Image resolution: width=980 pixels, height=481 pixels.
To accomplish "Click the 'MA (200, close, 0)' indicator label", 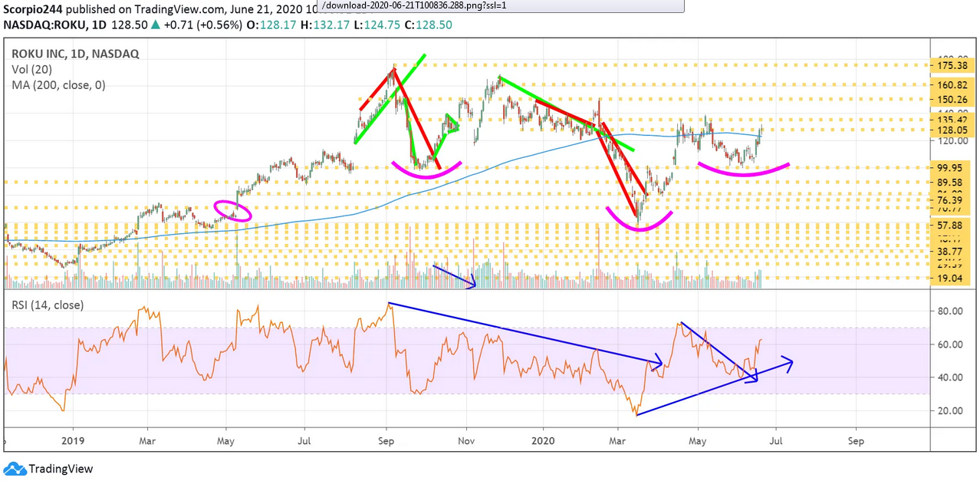I will coord(58,85).
